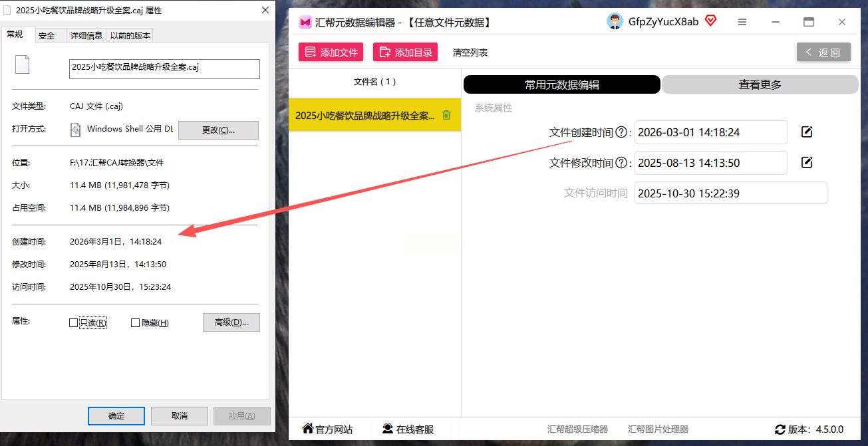This screenshot has height=446, width=868.
Task: Click the 创建时间 value 2026年3月1日
Action: tap(116, 242)
